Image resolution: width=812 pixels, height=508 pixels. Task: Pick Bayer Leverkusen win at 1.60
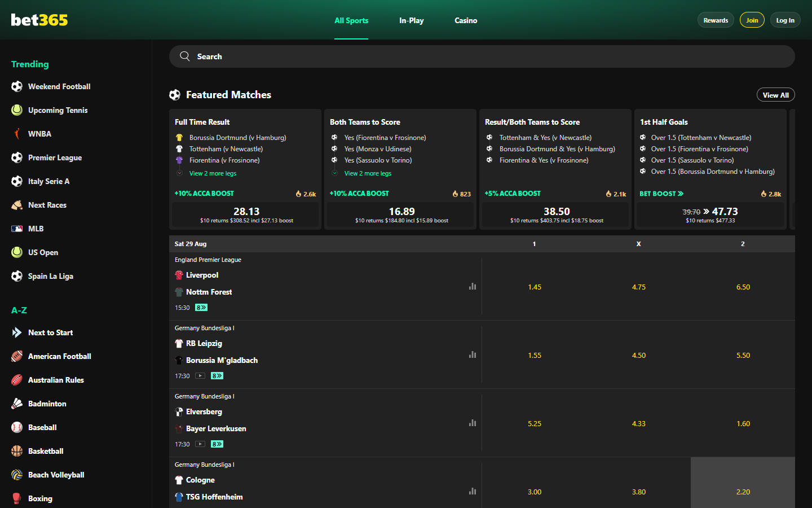pyautogui.click(x=743, y=423)
